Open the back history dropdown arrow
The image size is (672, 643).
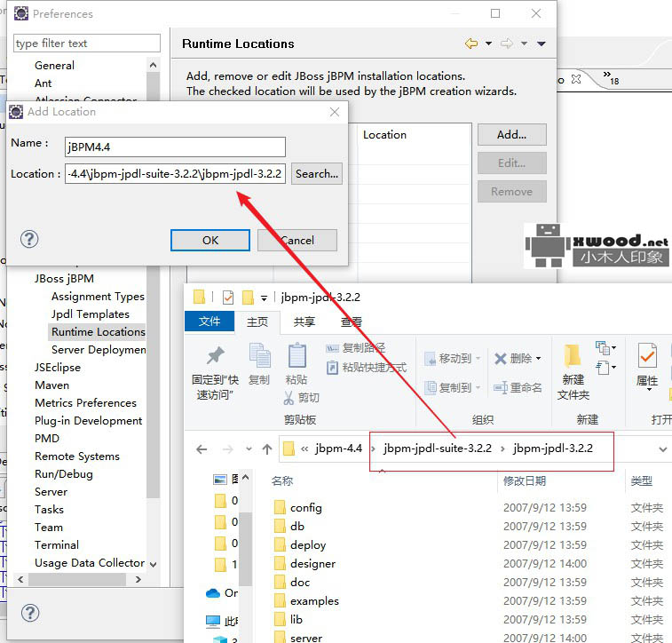[x=489, y=44]
